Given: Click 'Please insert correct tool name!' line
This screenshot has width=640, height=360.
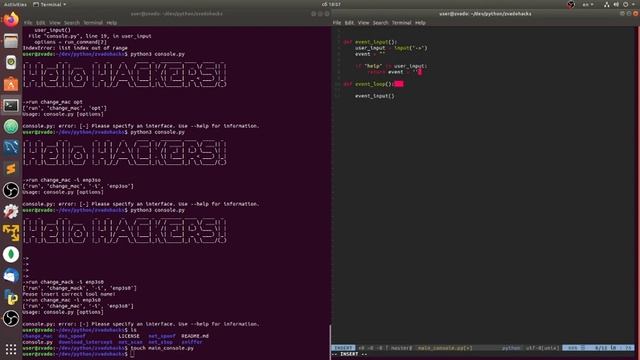Looking at the screenshot, I should (x=69, y=294).
